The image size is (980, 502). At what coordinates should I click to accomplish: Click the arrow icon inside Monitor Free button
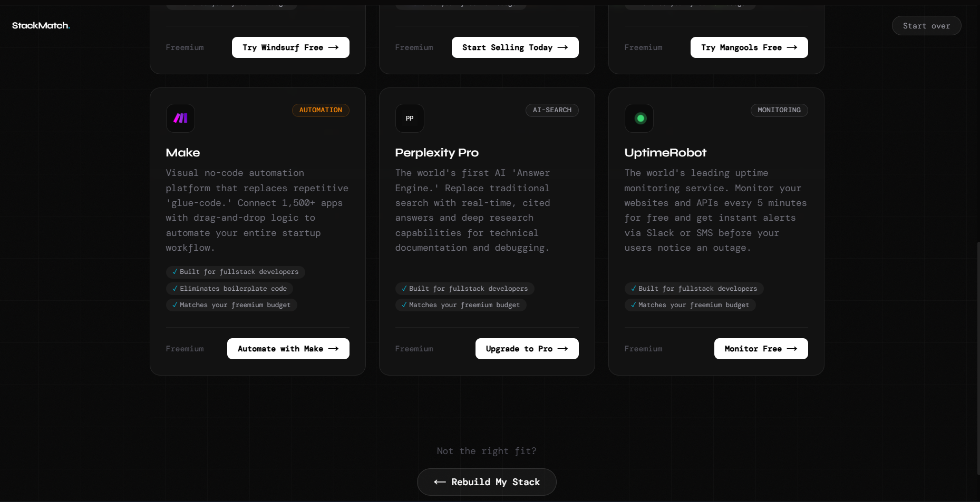coord(792,348)
